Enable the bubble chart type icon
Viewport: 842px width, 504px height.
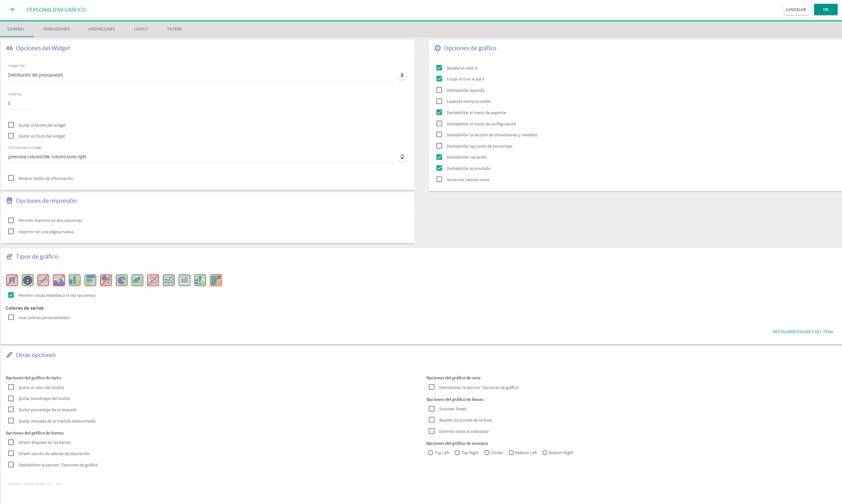[106, 280]
